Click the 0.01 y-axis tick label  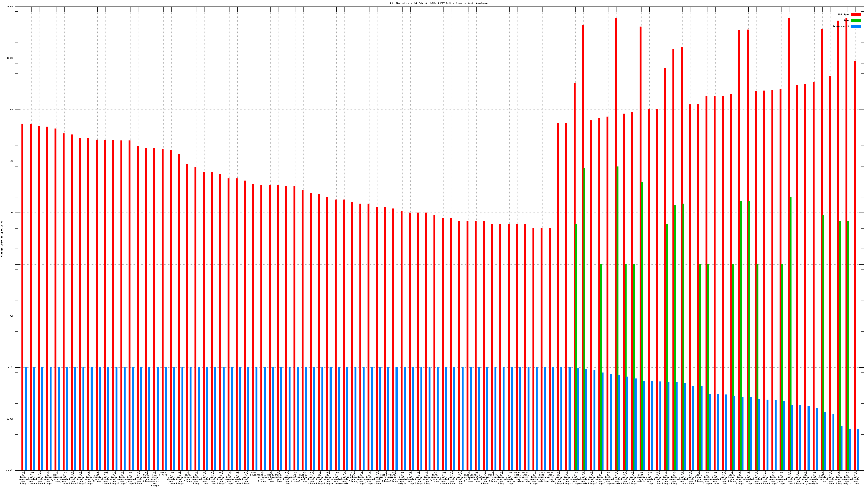[11, 368]
